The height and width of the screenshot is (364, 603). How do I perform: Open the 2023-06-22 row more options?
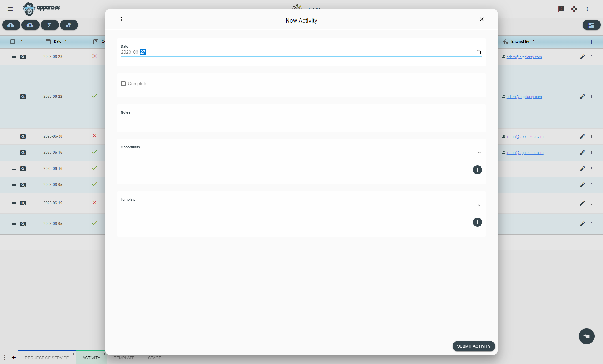tap(591, 97)
